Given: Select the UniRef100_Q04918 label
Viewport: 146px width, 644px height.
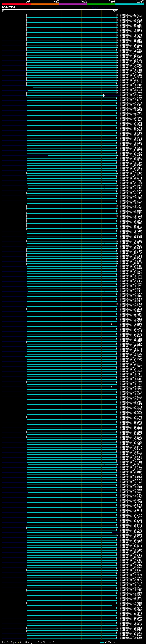Looking at the screenshot, I should [x=131, y=48].
